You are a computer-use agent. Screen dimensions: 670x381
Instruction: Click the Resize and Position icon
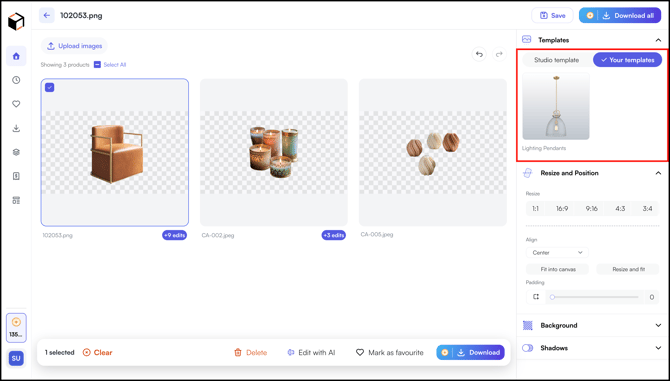(x=528, y=173)
